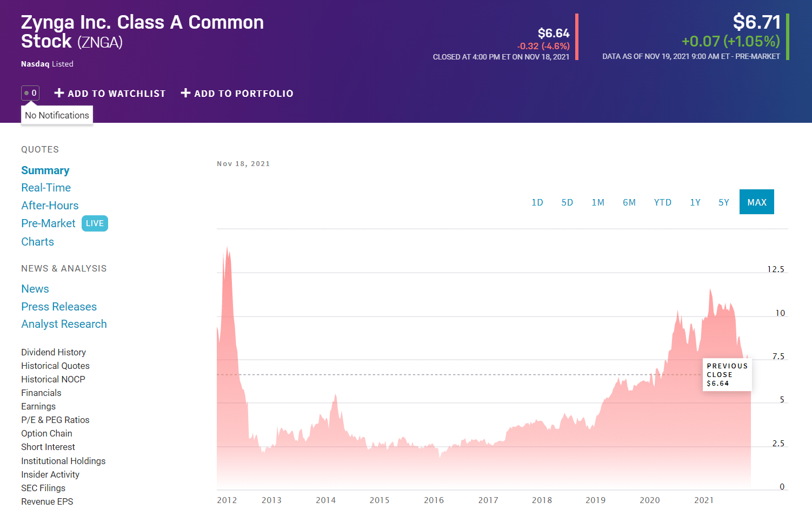The height and width of the screenshot is (522, 812).
Task: Show the YTD chart range
Action: click(663, 202)
